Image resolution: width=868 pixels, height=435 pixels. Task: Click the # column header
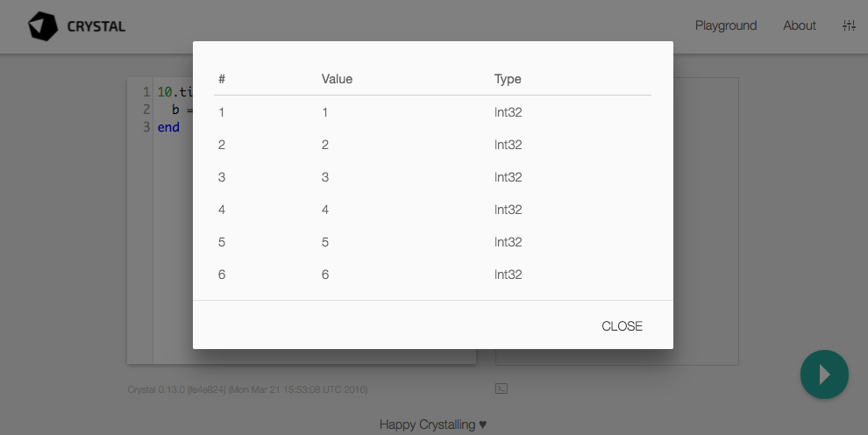pos(222,79)
